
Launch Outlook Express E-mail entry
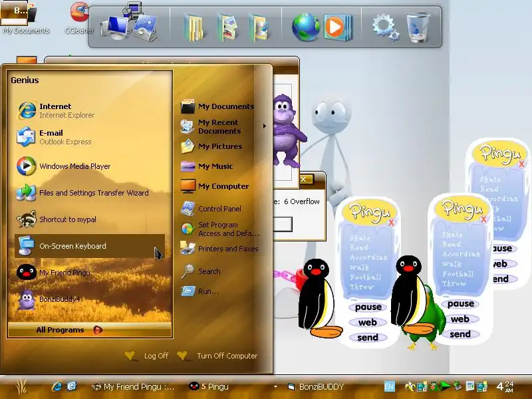pos(90,137)
